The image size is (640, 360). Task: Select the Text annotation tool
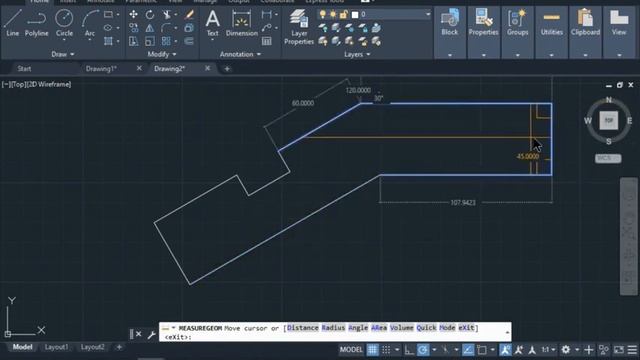[212, 23]
